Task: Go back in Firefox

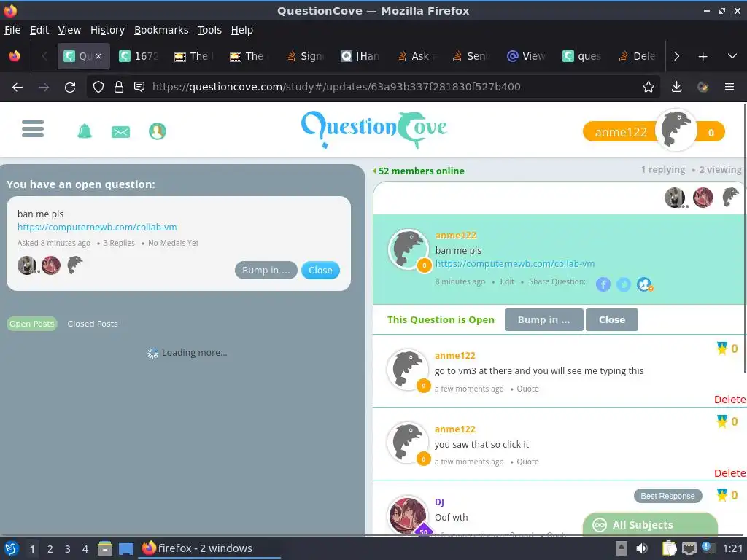Action: (x=18, y=87)
